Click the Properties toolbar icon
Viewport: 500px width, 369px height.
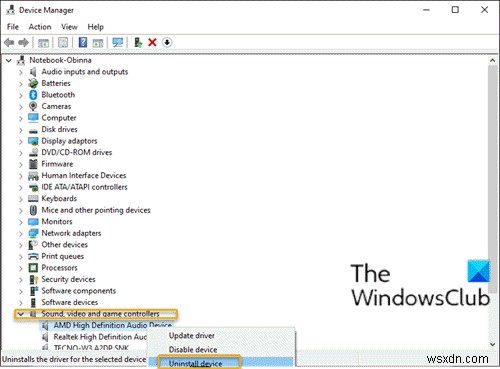[x=63, y=42]
